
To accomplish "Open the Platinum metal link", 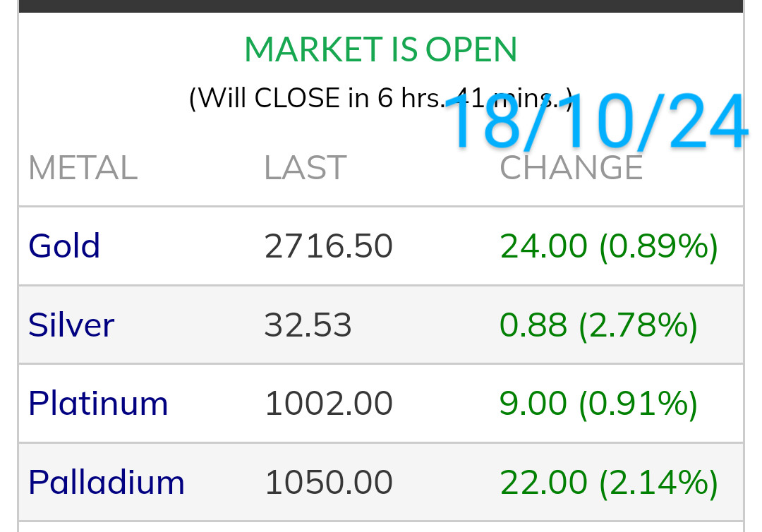I will coord(98,404).
